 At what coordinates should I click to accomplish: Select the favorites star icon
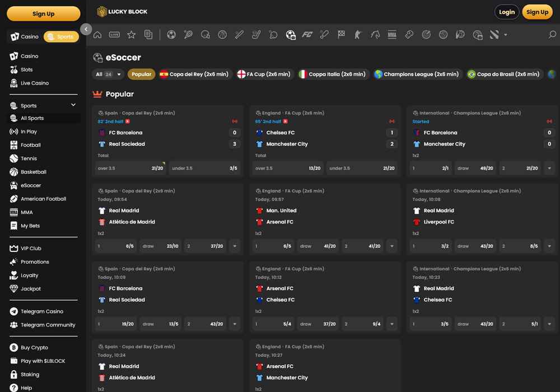click(131, 34)
